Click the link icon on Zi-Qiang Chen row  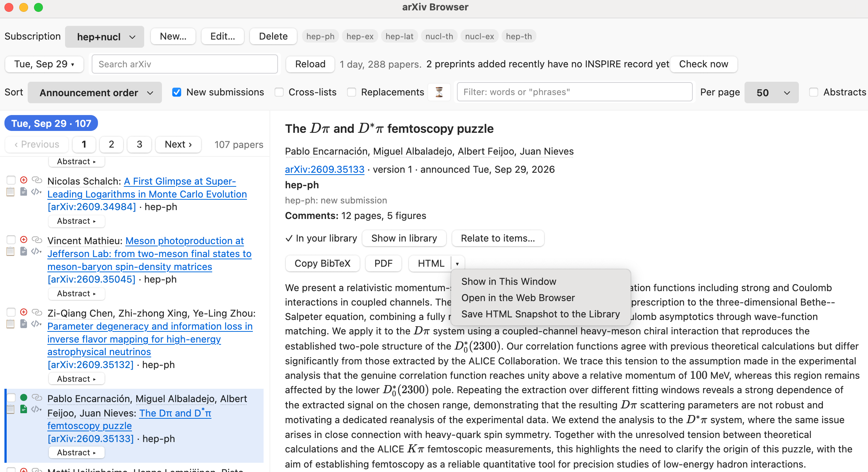tap(37, 312)
